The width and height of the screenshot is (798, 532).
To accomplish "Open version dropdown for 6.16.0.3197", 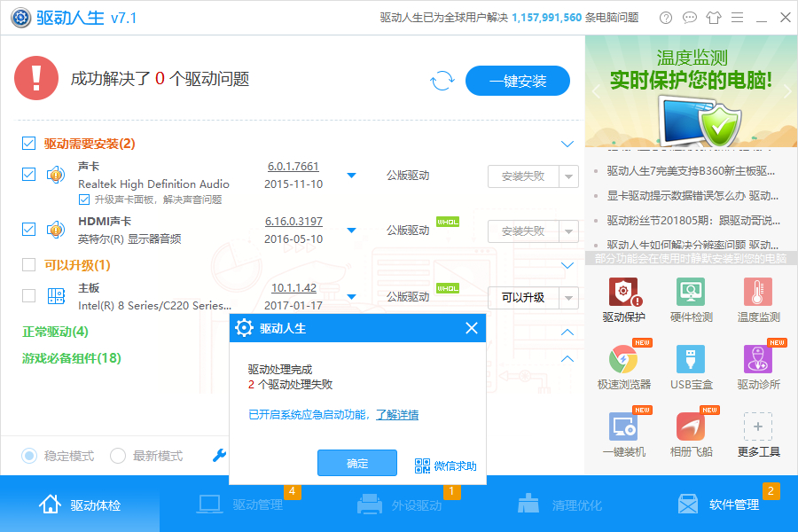I will tap(351, 231).
